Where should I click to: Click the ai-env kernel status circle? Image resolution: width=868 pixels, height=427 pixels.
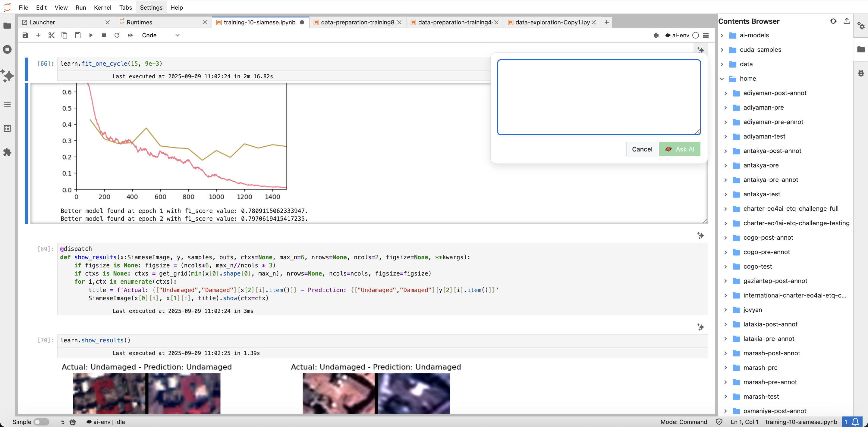(696, 35)
